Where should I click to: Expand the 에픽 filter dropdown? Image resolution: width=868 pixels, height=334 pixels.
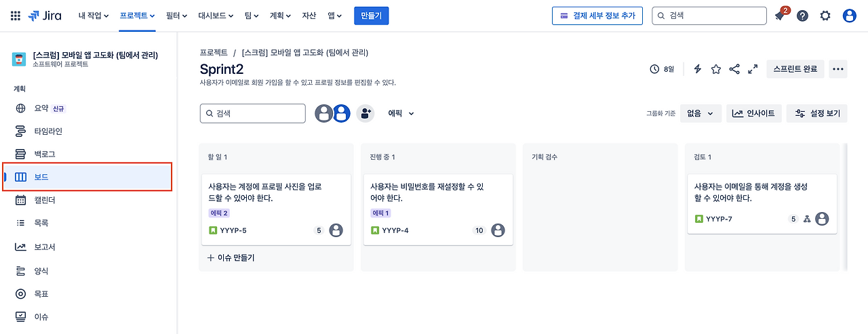(401, 113)
